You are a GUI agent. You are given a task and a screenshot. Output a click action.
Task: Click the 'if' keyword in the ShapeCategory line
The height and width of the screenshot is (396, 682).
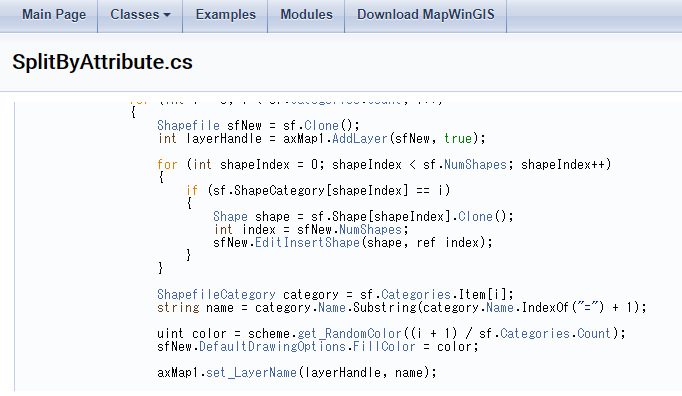point(192,190)
